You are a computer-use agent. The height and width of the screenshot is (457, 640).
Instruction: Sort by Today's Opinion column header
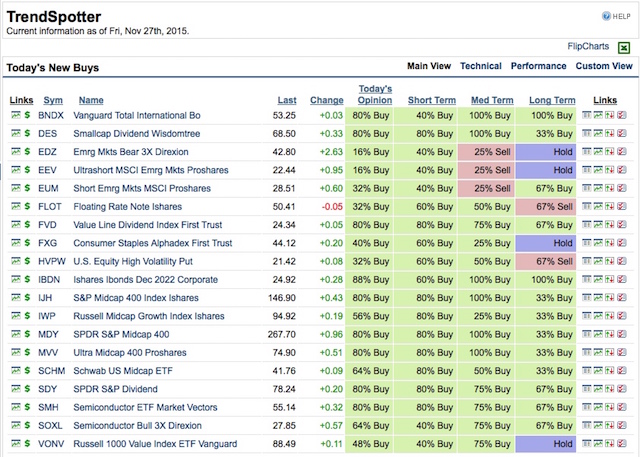click(375, 95)
